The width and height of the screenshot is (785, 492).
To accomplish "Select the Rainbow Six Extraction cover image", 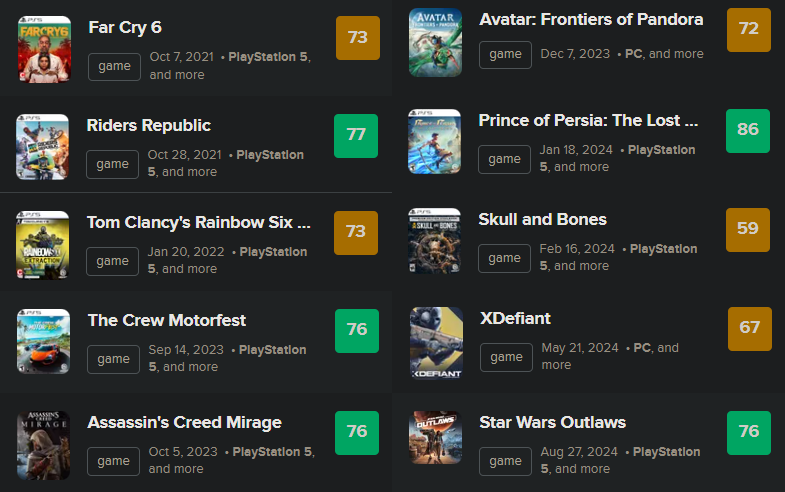I will coord(43,243).
